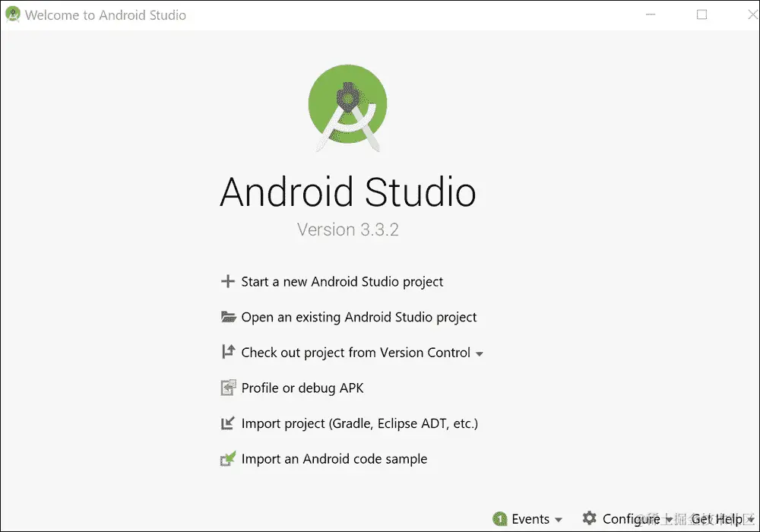Select Get Help in the bottom bar
Screen dimensions: 760x532
point(717,518)
